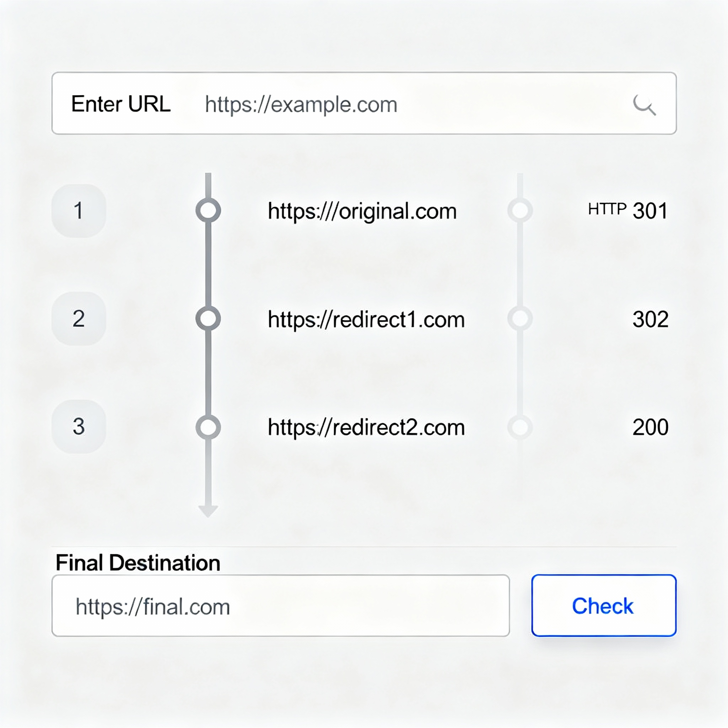This screenshot has height=728, width=728.
Task: Click timeline node beside original.com
Action: pos(208,210)
